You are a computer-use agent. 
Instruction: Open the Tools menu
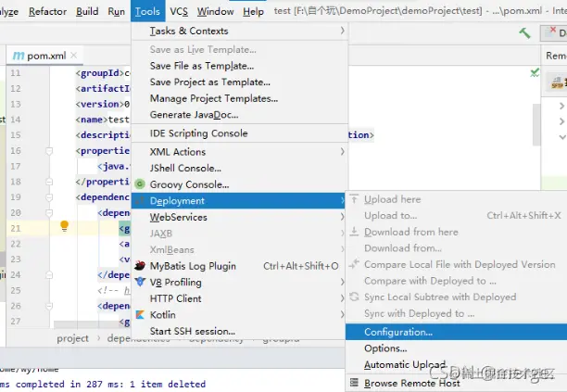tap(147, 11)
